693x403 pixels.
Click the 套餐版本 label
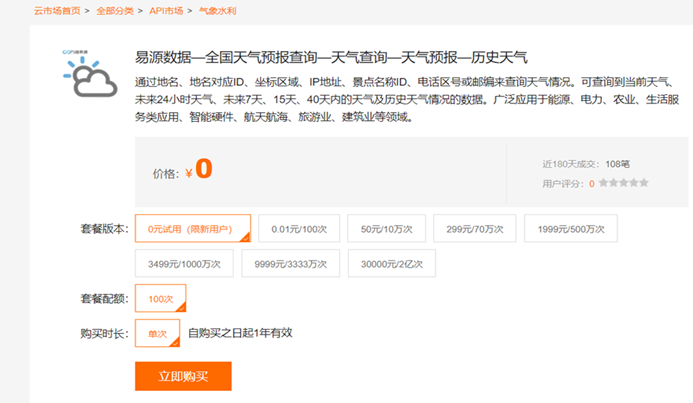[x=104, y=229]
